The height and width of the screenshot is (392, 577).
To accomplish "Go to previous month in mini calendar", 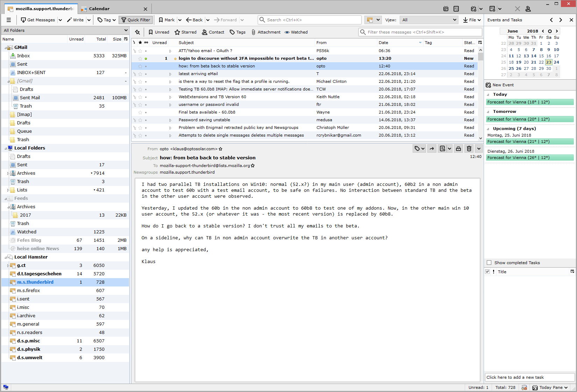I will point(543,31).
